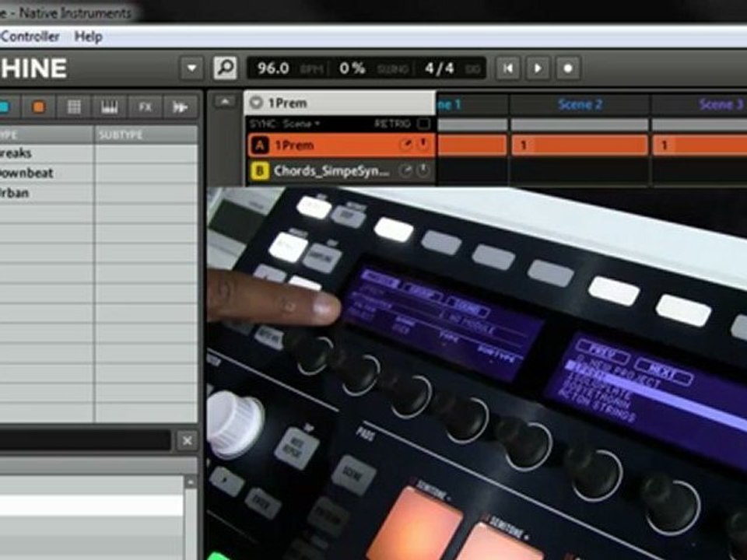Select pattern clip 1 under Scene 2
Viewport: 747px width, 560px height.
[580, 145]
